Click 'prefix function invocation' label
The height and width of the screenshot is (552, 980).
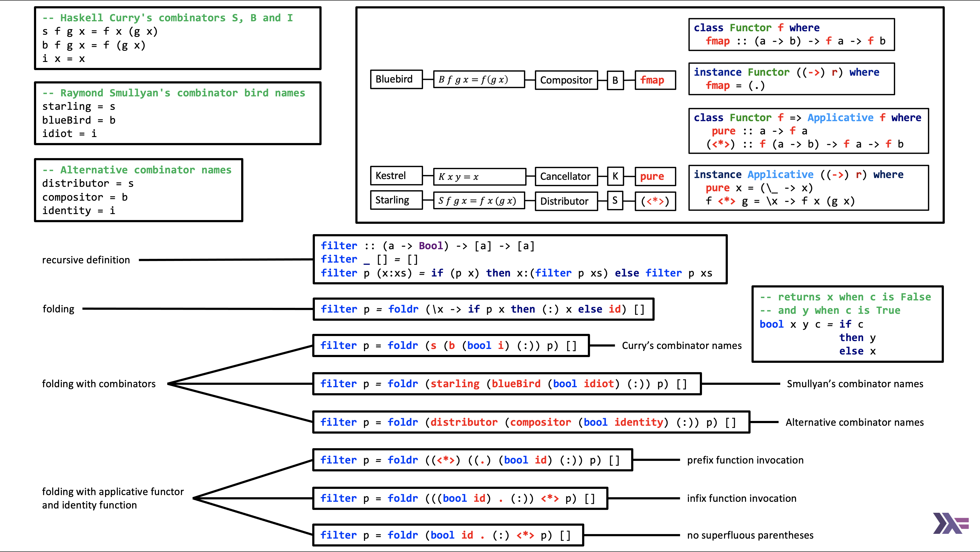745,460
